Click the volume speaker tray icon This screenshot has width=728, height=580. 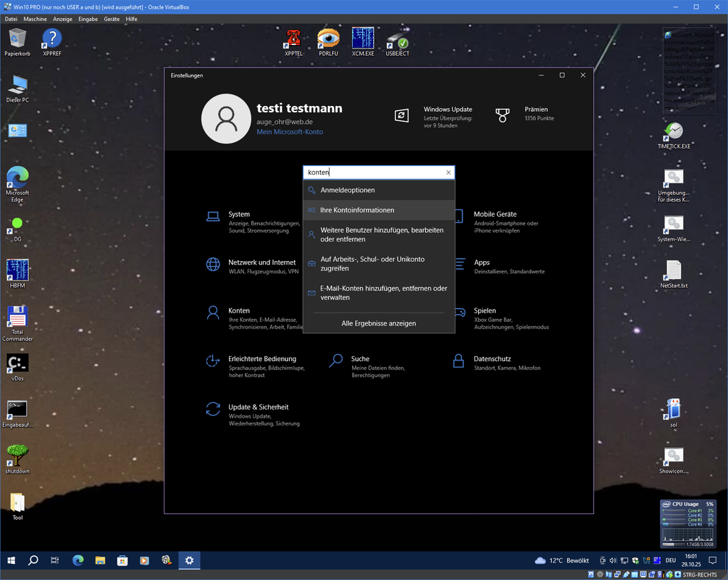coord(613,560)
